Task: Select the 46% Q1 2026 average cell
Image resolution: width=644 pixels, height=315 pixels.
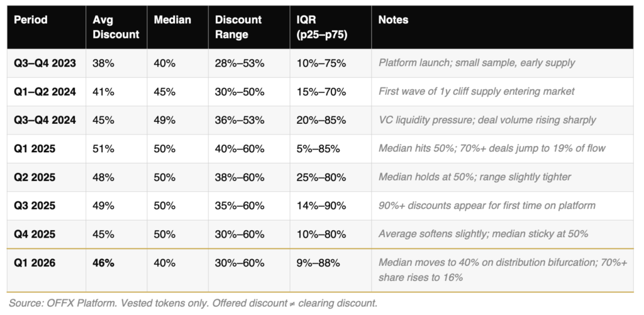Action: [x=103, y=263]
